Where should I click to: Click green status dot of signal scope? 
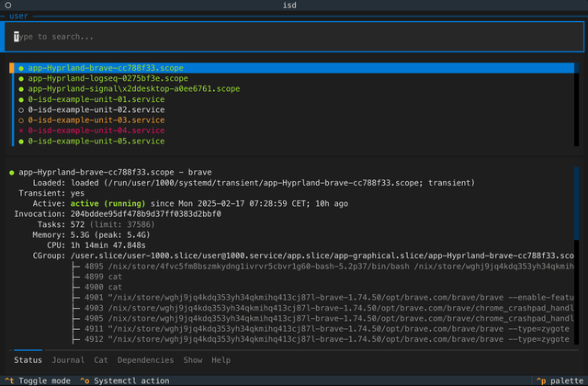click(x=21, y=89)
